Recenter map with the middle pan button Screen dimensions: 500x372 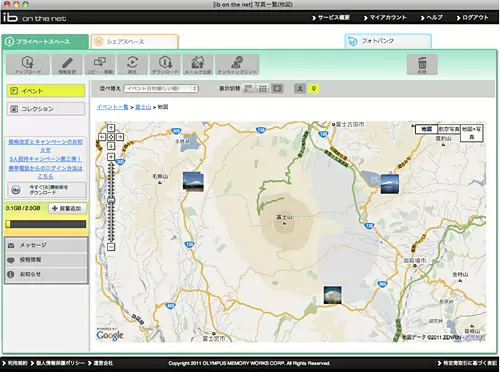coord(111,137)
